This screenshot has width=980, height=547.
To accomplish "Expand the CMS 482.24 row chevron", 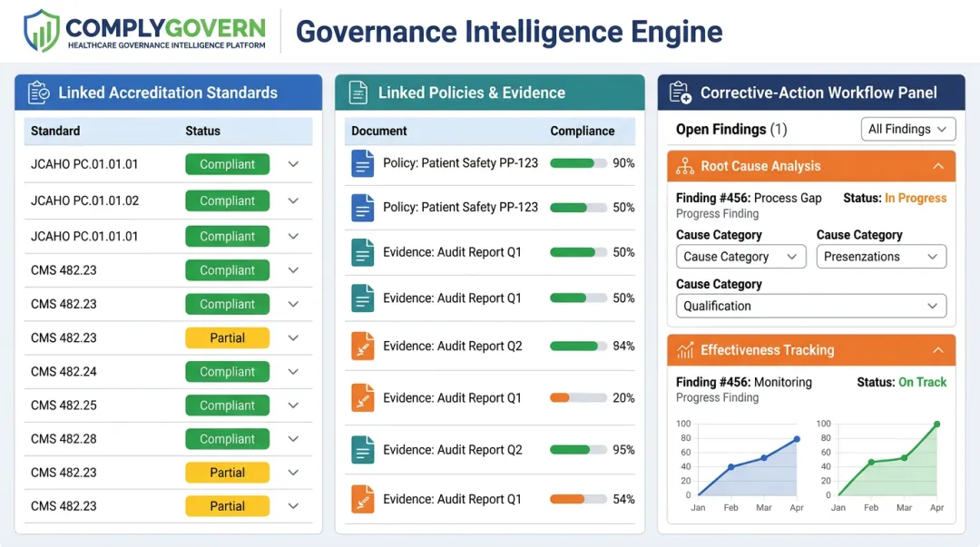I will pos(293,371).
